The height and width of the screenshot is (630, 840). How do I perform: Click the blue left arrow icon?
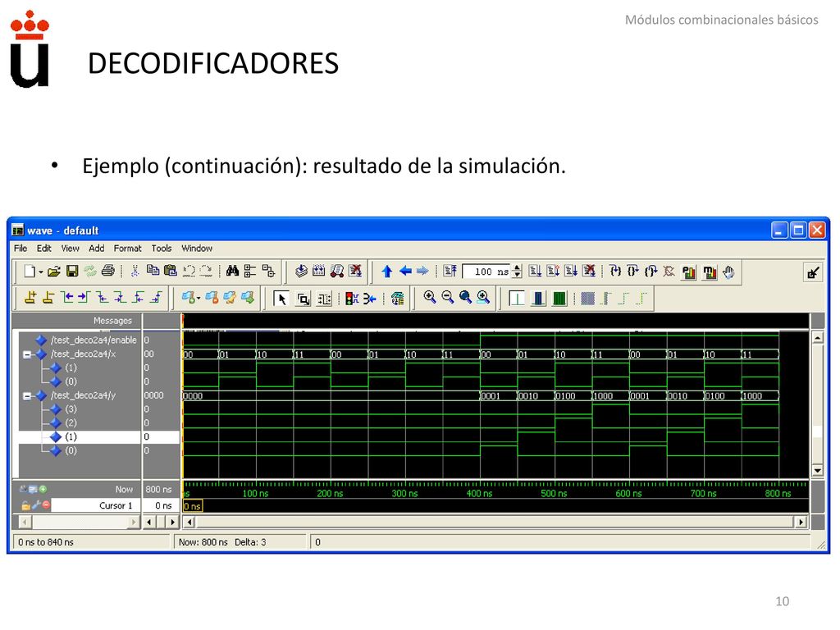tap(405, 271)
